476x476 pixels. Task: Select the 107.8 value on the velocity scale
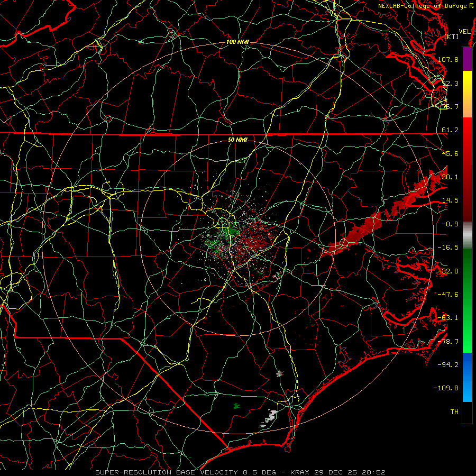coord(448,59)
